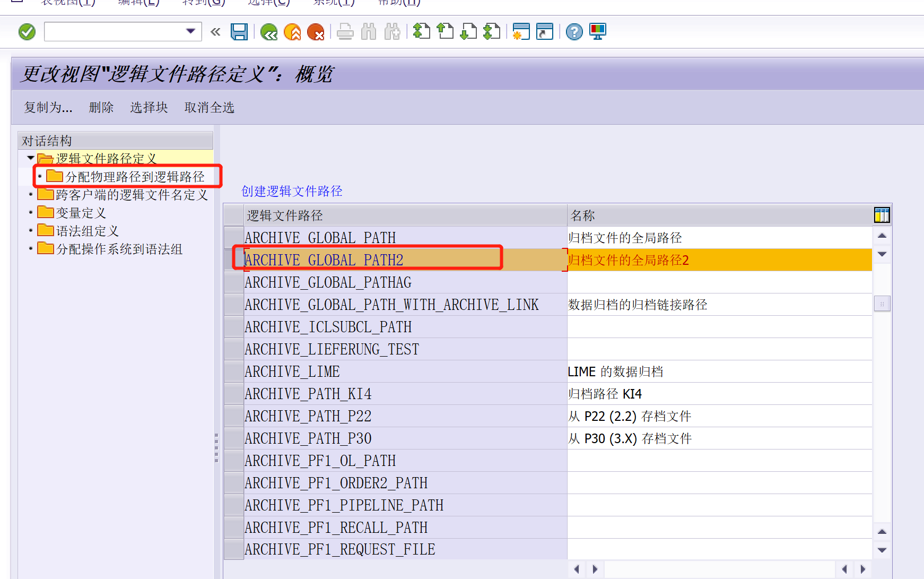Viewport: 924px width, 579px height.
Task: Click the Print icon
Action: pyautogui.click(x=345, y=32)
